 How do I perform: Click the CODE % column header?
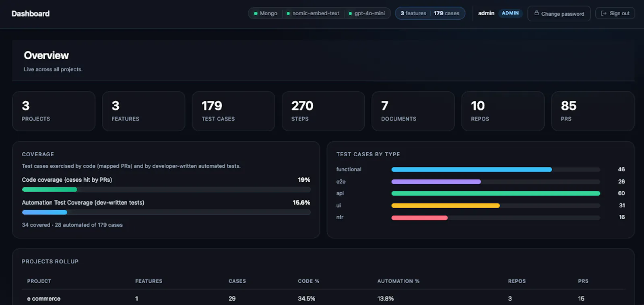tap(309, 281)
